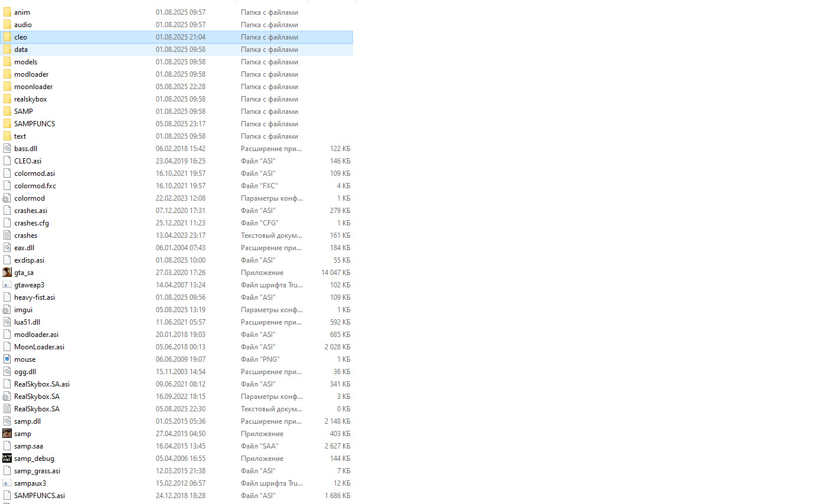Click the imgui config file icon
The width and height of the screenshot is (817, 504).
tap(7, 310)
